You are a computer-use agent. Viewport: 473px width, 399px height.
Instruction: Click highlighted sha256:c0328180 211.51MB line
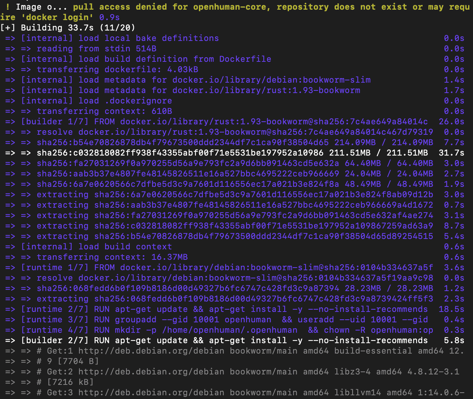235,153
